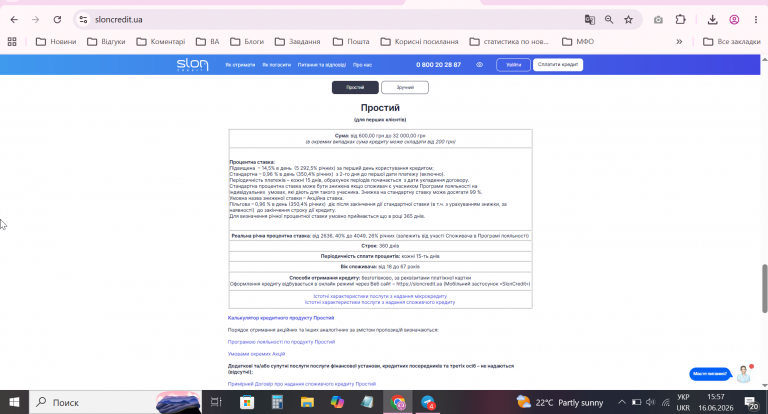Open the Notepad-style taskbar app icon
The image size is (768, 414).
367,402
